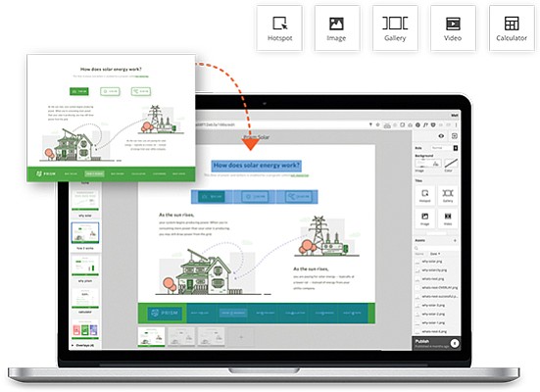Open the browser three-dot menu
Viewport: 540px width, 392px height.
pyautogui.click(x=456, y=125)
